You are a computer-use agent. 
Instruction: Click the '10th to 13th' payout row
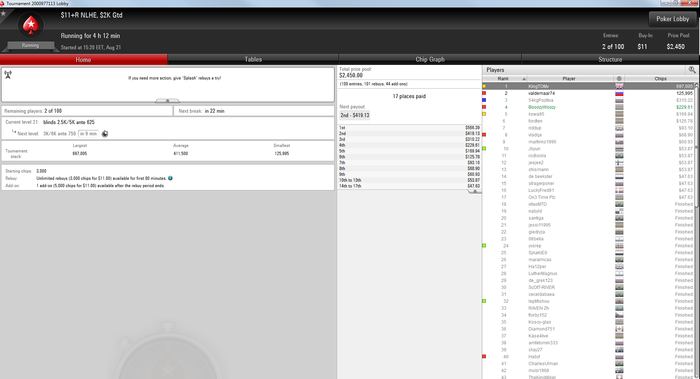pyautogui.click(x=409, y=180)
